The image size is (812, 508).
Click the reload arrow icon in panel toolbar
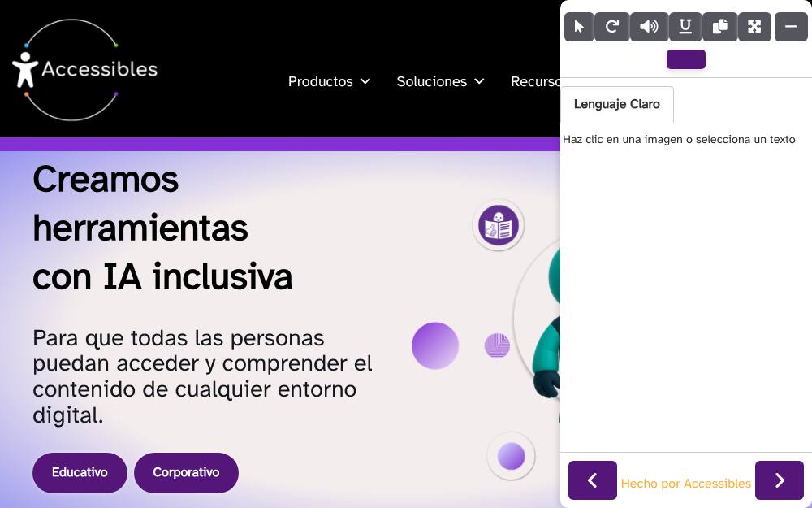coord(612,27)
